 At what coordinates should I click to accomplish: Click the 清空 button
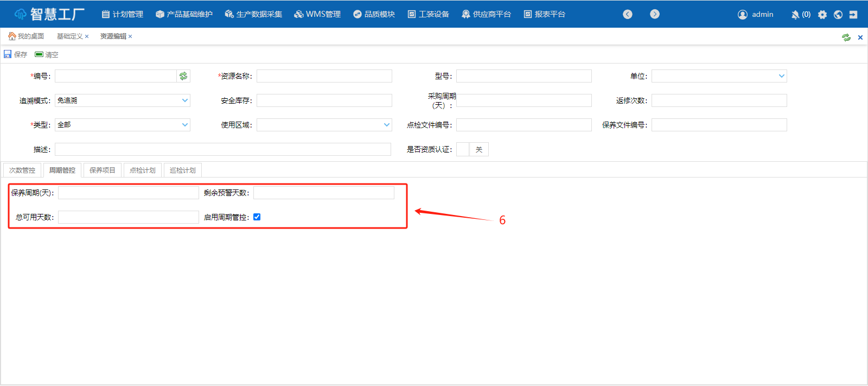(47, 55)
